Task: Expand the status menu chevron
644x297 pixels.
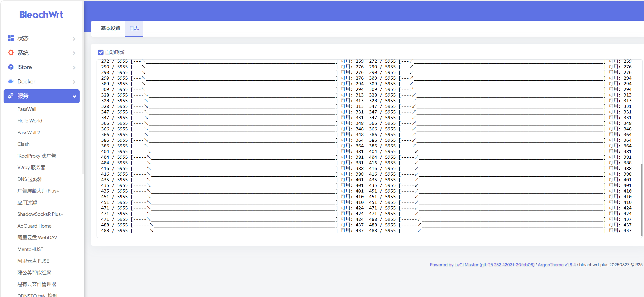Action: click(x=74, y=39)
